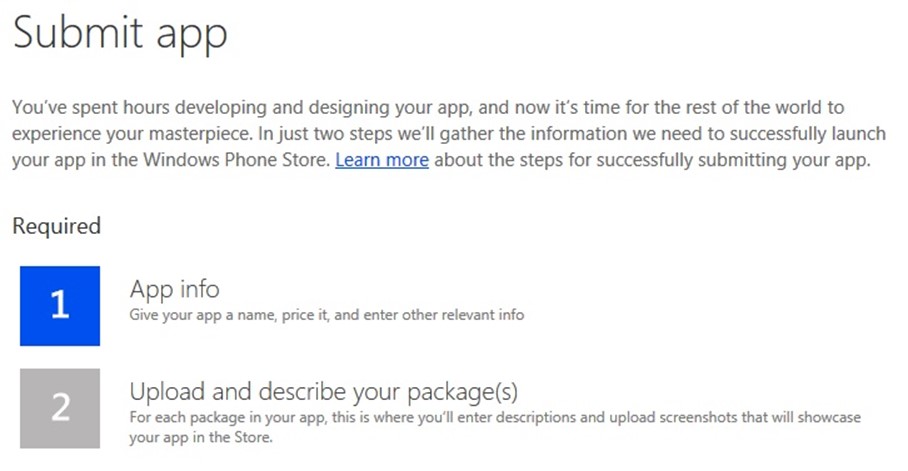Click 'experience your masterpiece' in intro text
Viewport: 908px width, 471px height.
pos(132,134)
